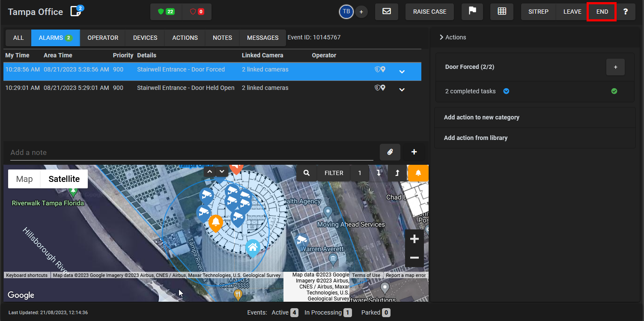Screen dimensions: 644x321
Task: Switch to the ACTIONS tab
Action: click(x=185, y=38)
